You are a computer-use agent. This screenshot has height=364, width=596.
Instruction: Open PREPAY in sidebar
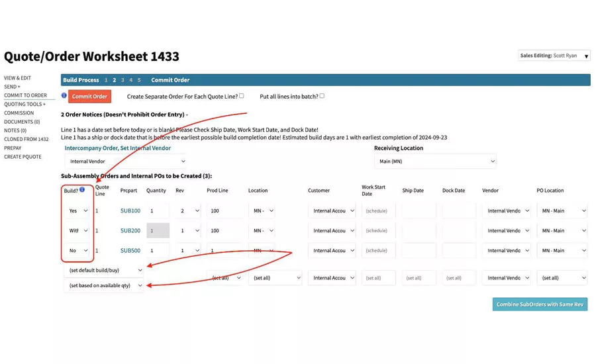tap(13, 148)
